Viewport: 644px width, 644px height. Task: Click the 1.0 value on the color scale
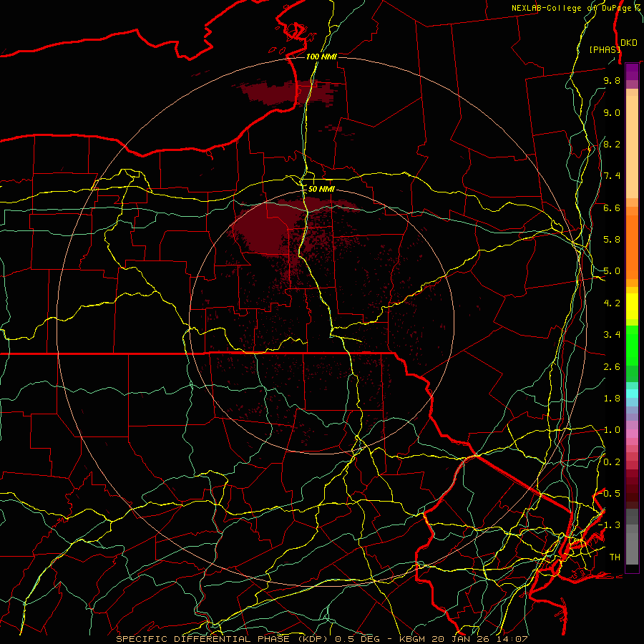click(x=612, y=430)
